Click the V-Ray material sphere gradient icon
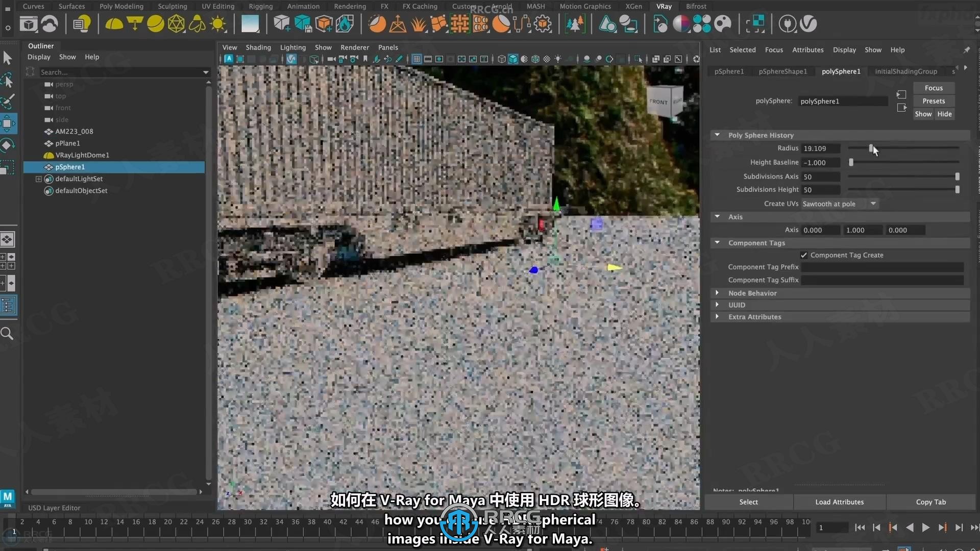Viewport: 980px width, 551px height. coord(681,24)
